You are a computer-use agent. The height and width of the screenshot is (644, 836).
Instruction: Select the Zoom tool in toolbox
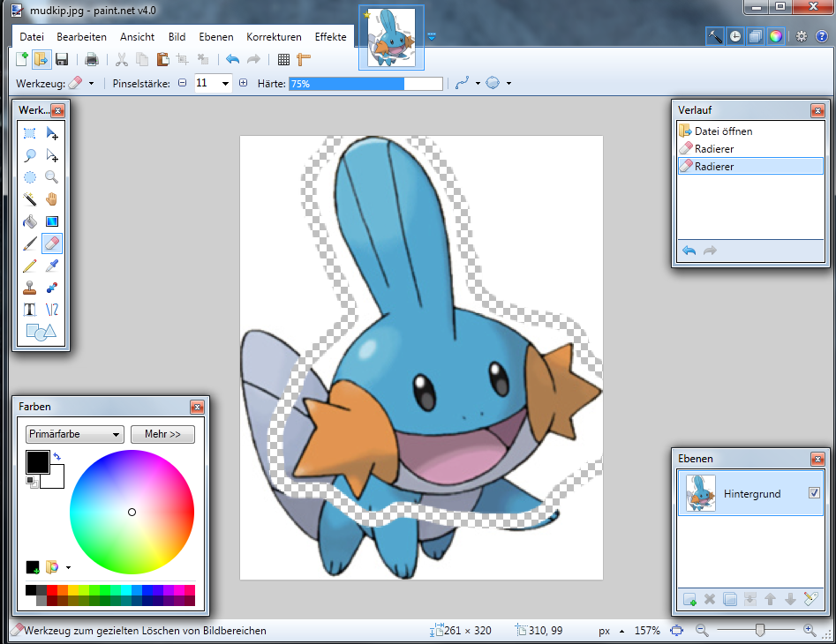[x=52, y=177]
